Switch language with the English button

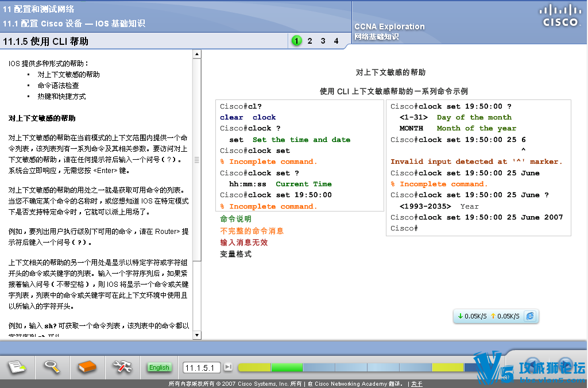tap(159, 367)
